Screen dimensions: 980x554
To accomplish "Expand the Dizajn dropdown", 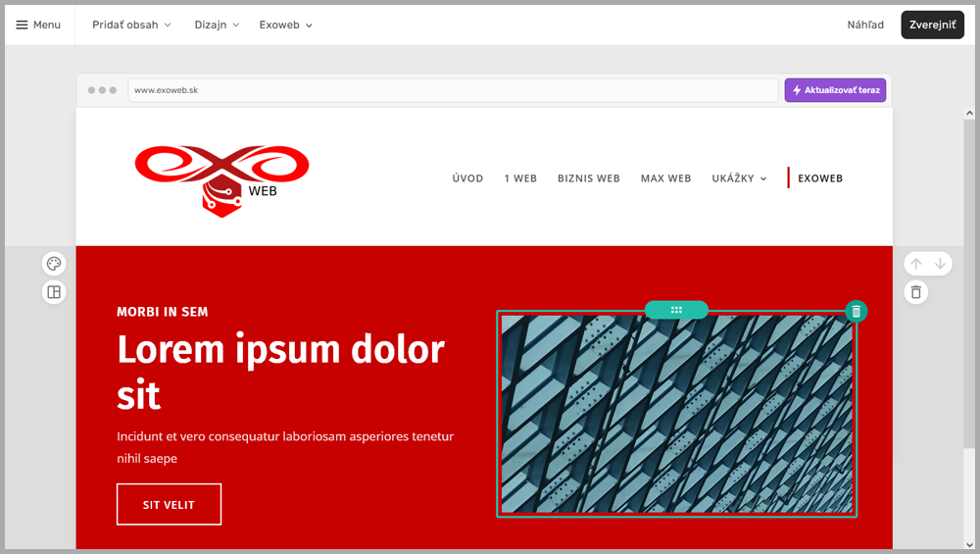I will coord(217,25).
